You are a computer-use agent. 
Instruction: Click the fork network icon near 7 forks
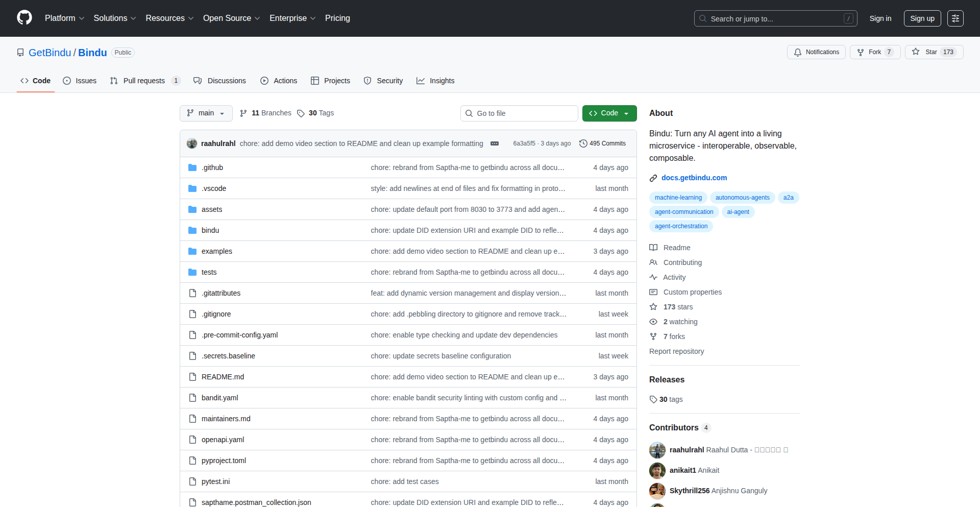pyautogui.click(x=653, y=336)
